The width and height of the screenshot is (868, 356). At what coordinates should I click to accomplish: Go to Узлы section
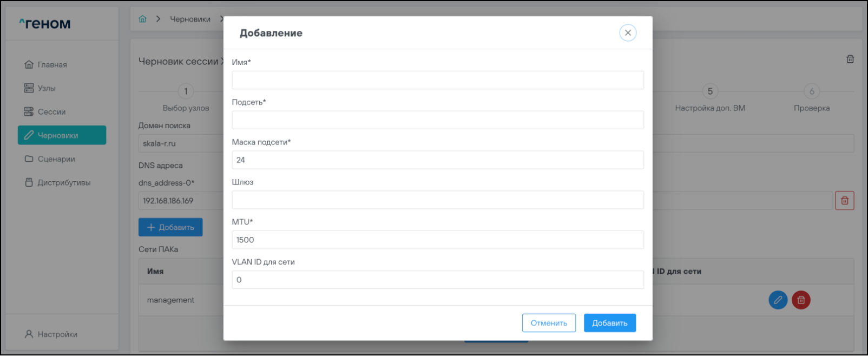[x=47, y=88]
